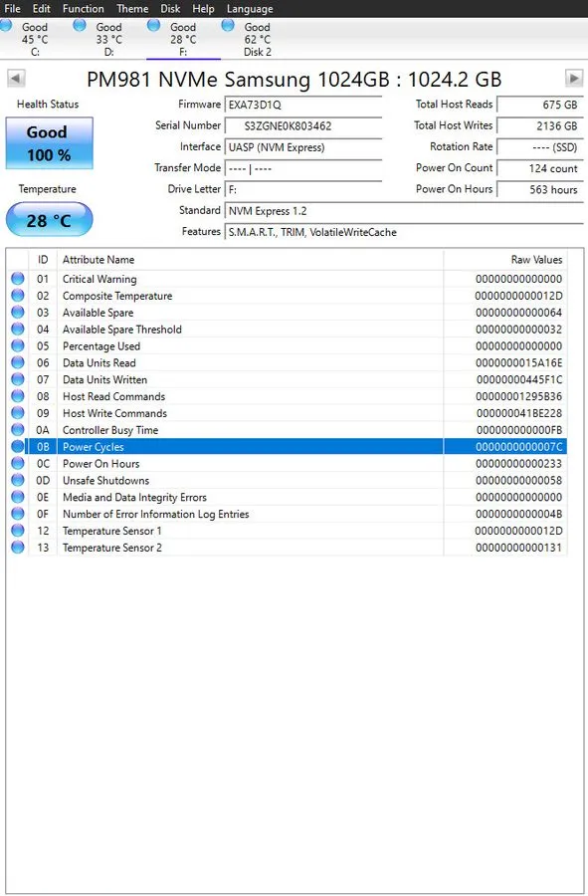
Task: Click the Total Host Writes value 2136 GB
Action: 540,125
